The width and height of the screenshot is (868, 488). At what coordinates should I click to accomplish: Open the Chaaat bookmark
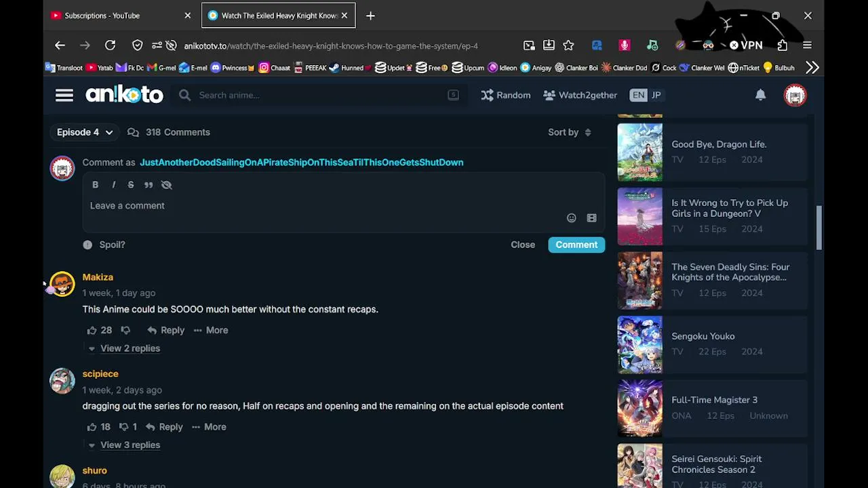[275, 68]
